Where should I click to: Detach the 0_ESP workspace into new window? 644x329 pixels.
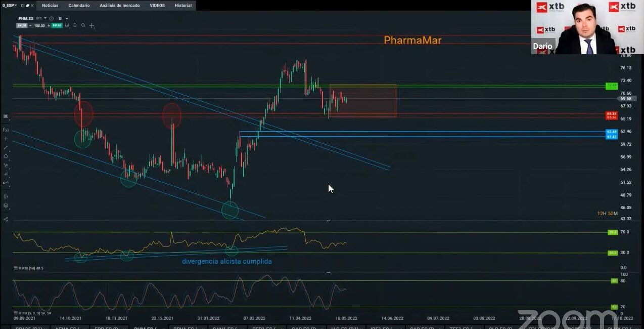23,6
